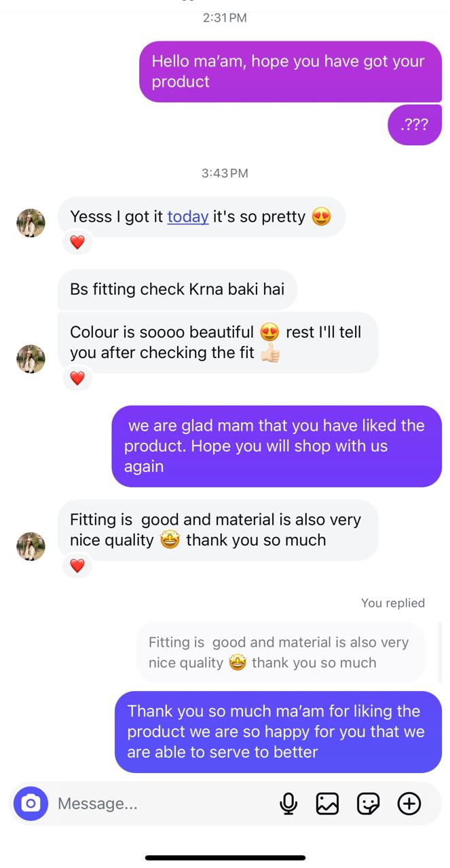The image size is (450, 868).
Task: Tap avatar next to 'Fitting is good' message
Action: [x=31, y=547]
